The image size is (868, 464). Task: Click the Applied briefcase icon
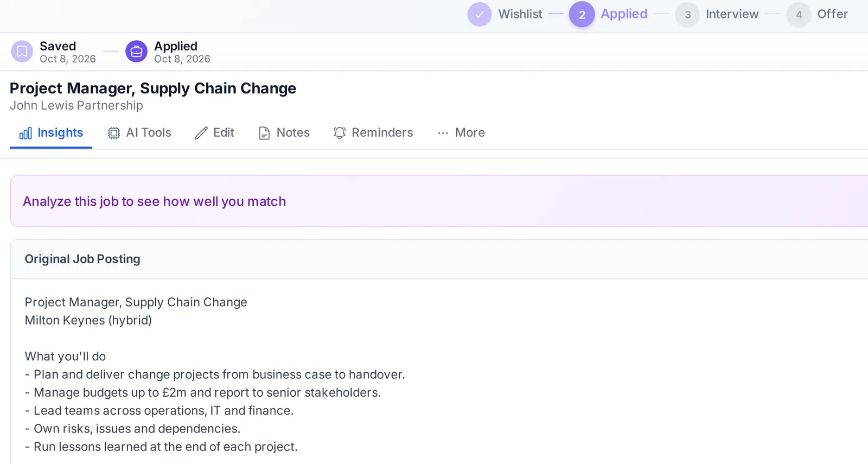click(137, 52)
